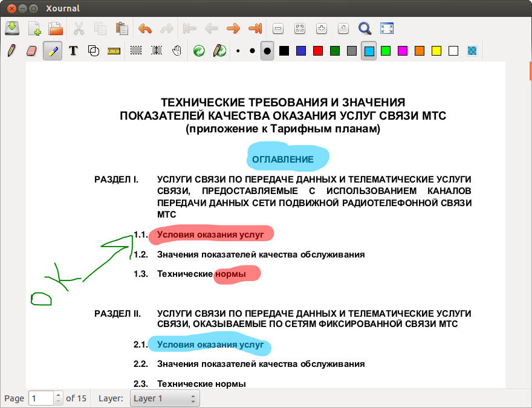Switch to the default pen
The height and width of the screenshot is (408, 532).
[219, 51]
